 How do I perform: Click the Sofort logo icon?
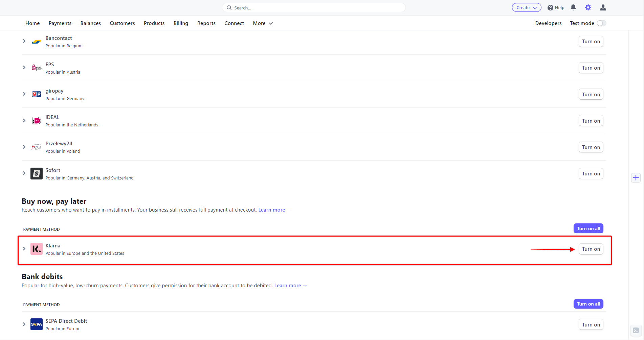(x=36, y=174)
